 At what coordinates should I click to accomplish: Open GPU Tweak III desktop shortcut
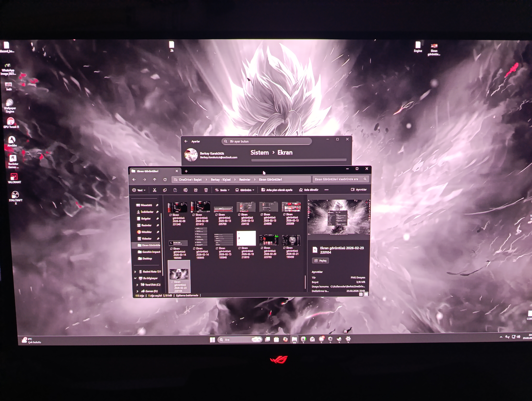pyautogui.click(x=11, y=123)
